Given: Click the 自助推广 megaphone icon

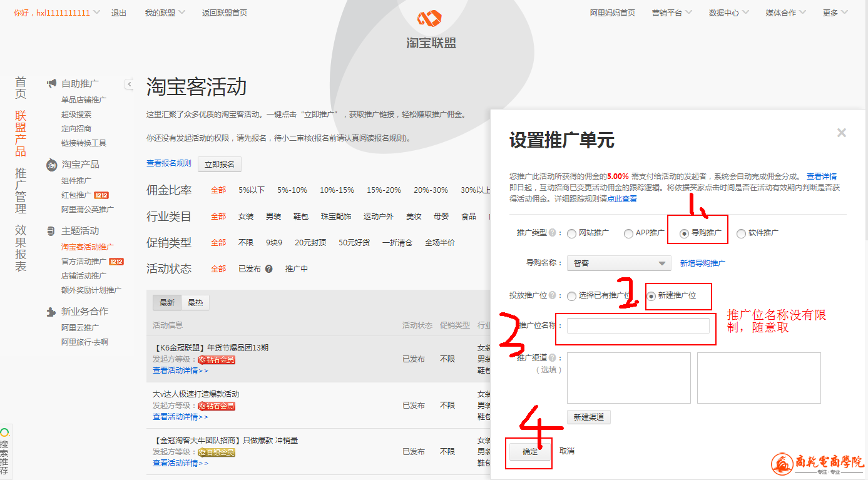Looking at the screenshot, I should [x=52, y=83].
